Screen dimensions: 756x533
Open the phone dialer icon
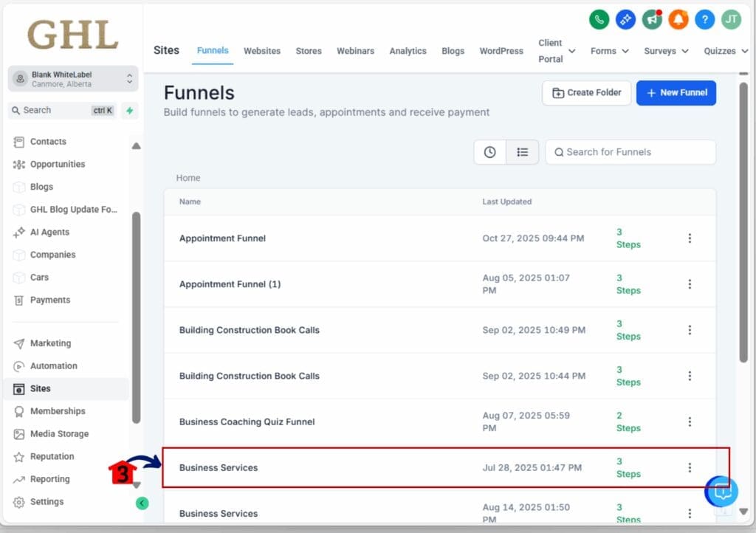(x=599, y=20)
